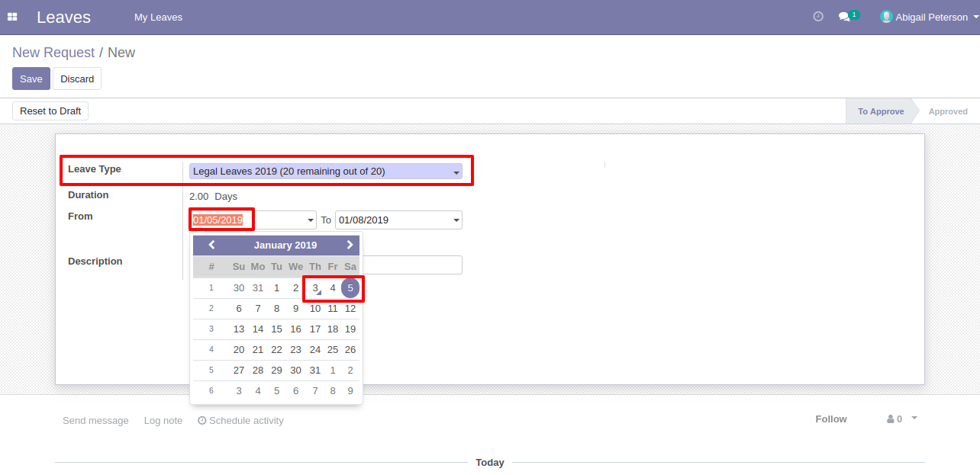Click the January 2019 calendar header
This screenshot has width=980, height=475.
click(285, 246)
